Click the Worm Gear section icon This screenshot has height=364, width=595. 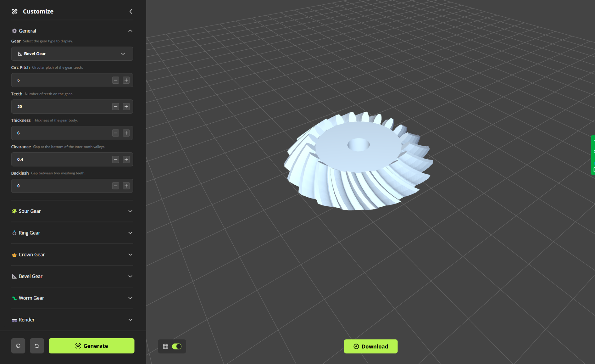(x=14, y=298)
